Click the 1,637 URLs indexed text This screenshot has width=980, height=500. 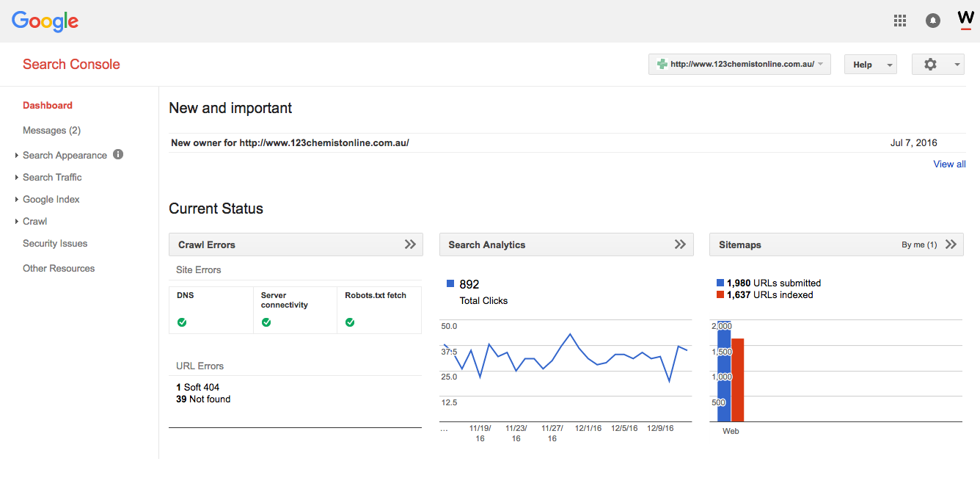(x=770, y=294)
